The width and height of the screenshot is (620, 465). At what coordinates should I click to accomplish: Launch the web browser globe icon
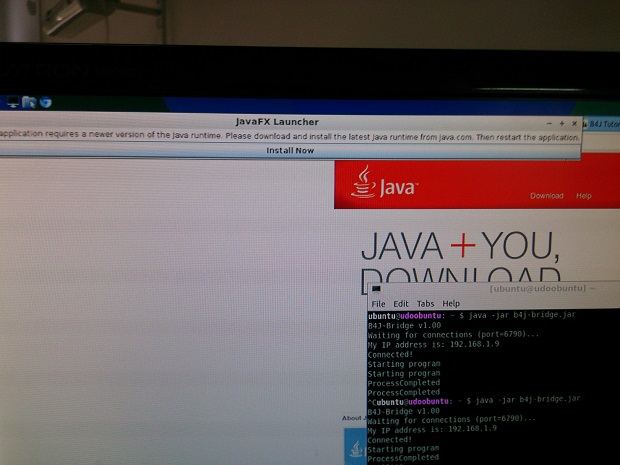(45, 102)
